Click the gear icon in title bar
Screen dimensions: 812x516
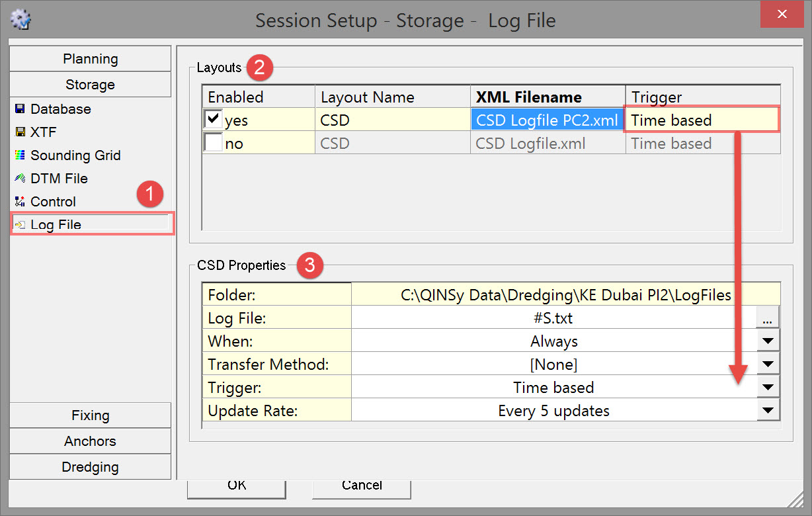(21, 19)
